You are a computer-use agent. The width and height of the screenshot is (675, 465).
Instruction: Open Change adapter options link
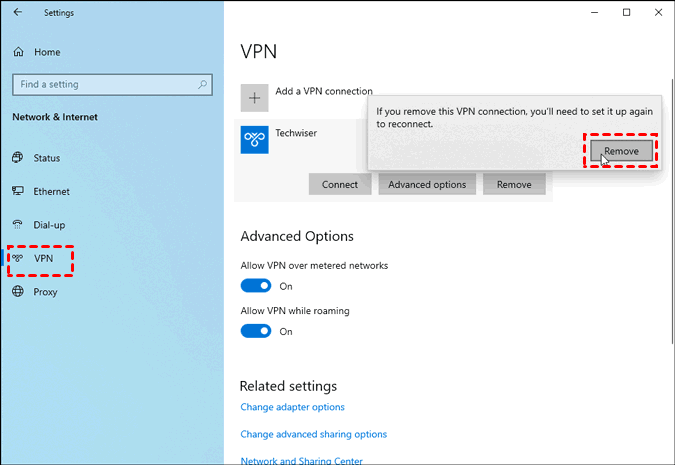(x=292, y=407)
